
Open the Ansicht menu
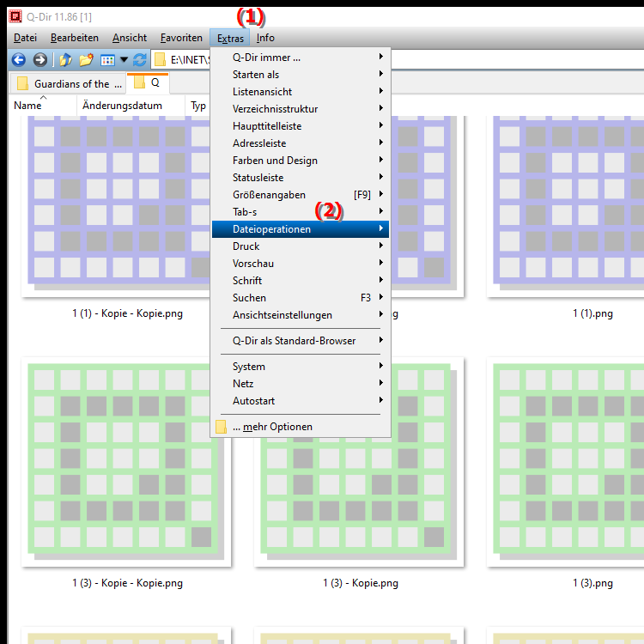pos(130,38)
